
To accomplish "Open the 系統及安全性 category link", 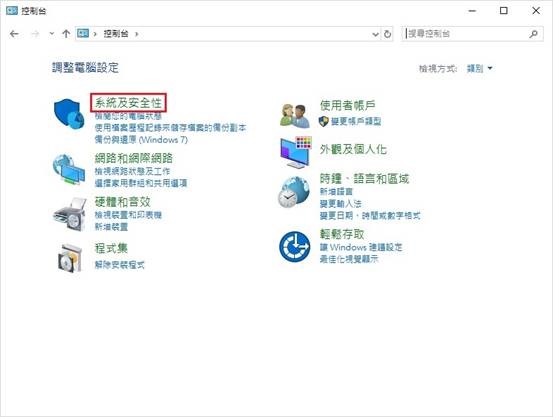I will click(128, 103).
